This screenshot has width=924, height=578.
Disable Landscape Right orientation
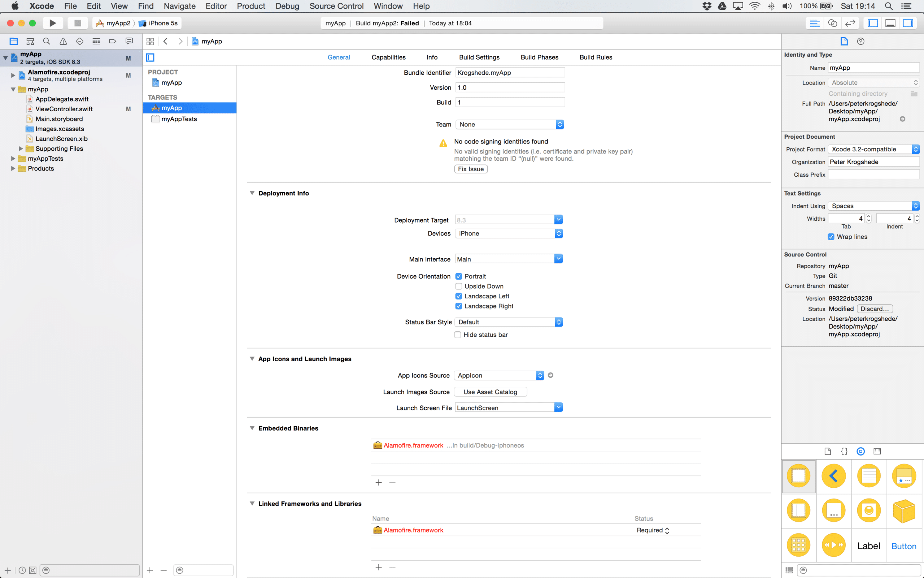pyautogui.click(x=458, y=306)
